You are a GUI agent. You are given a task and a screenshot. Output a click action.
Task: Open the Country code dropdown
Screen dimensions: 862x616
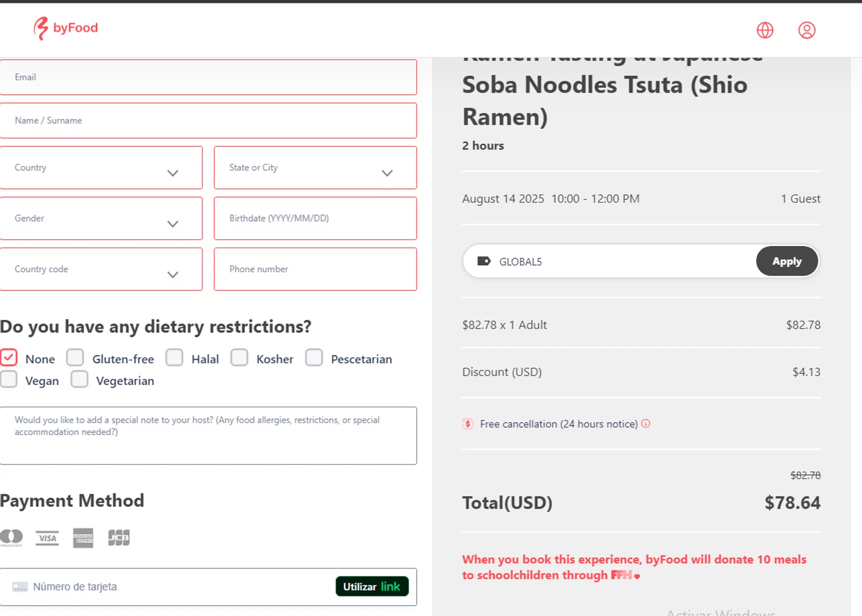point(101,269)
